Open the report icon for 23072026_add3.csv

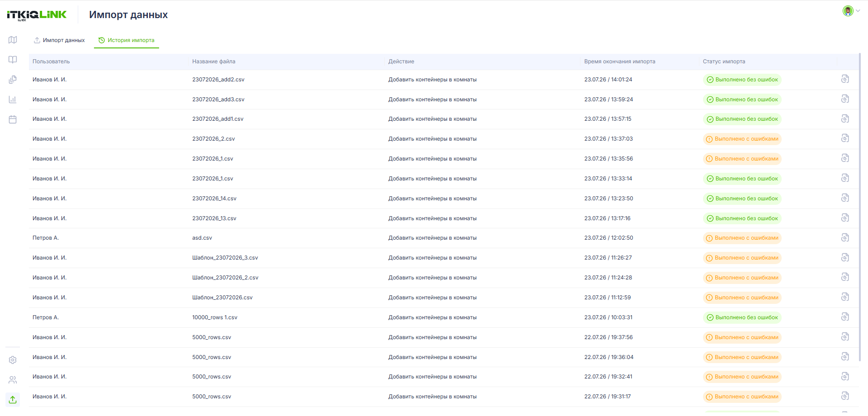pos(845,99)
